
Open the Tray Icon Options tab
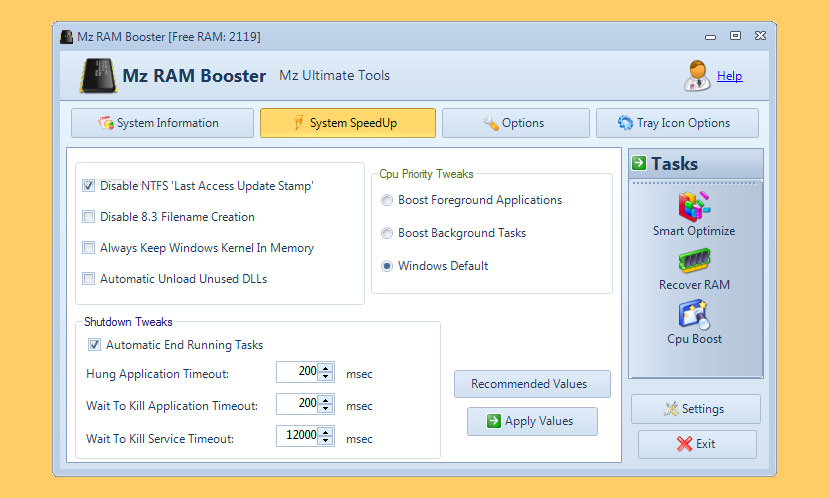click(677, 123)
